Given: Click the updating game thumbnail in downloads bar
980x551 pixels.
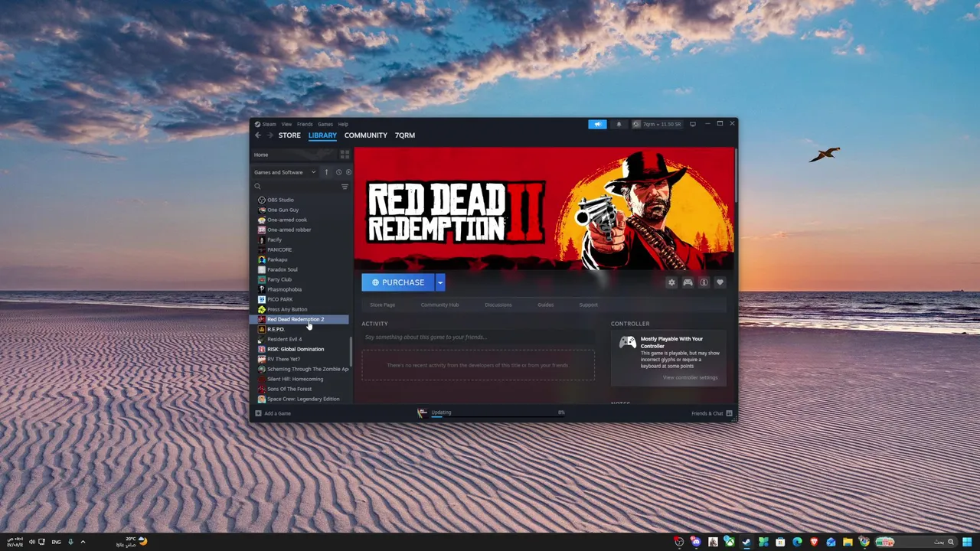Looking at the screenshot, I should [422, 413].
